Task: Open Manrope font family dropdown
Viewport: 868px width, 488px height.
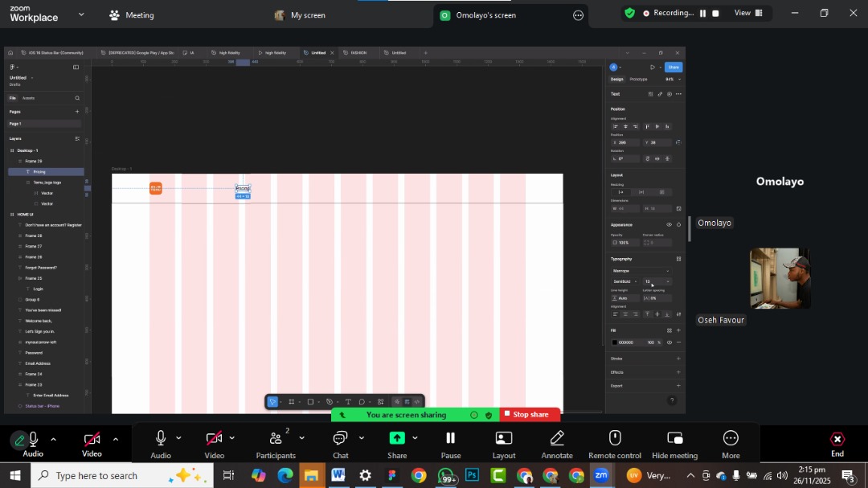Action: 641,271
